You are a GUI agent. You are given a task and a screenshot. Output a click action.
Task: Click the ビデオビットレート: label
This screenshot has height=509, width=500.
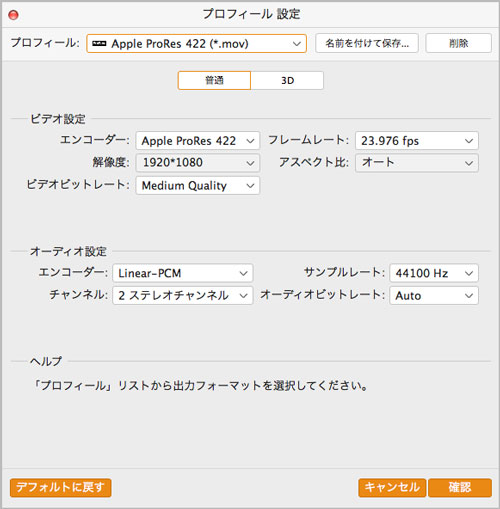[78, 185]
